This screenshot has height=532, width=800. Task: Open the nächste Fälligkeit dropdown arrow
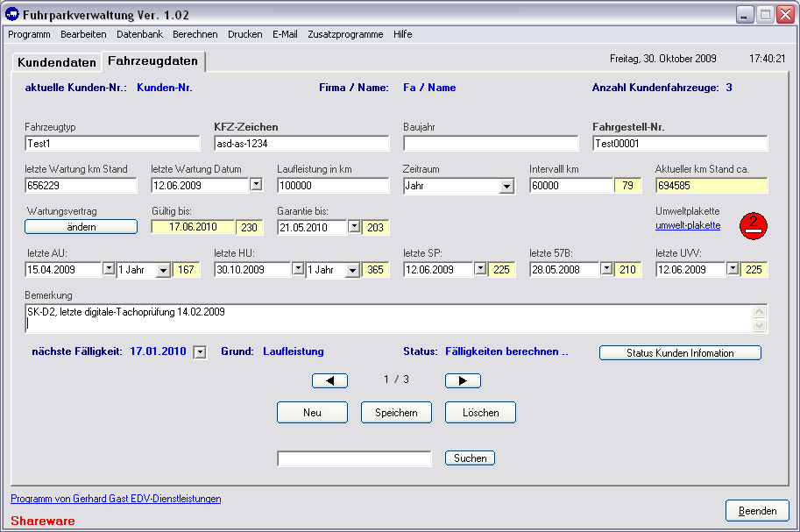[x=200, y=352]
